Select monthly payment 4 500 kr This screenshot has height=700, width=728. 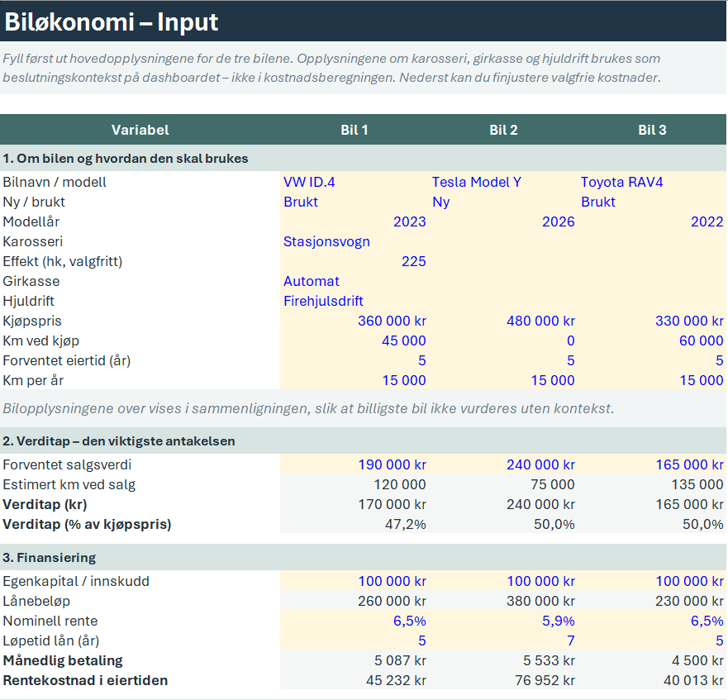[697, 660]
